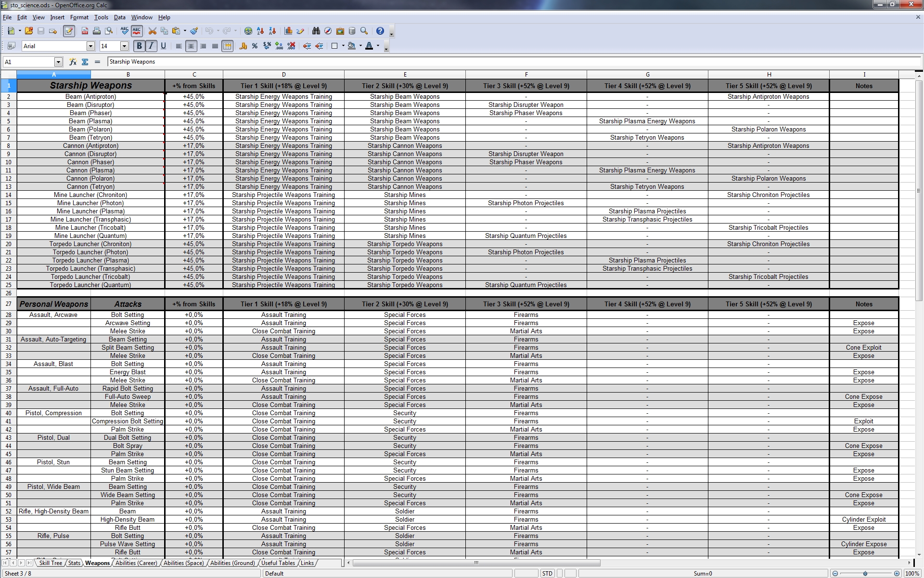Viewport: 924px width, 578px height.
Task: Switch to Abilities (Space) sheet tab
Action: pyautogui.click(x=184, y=563)
